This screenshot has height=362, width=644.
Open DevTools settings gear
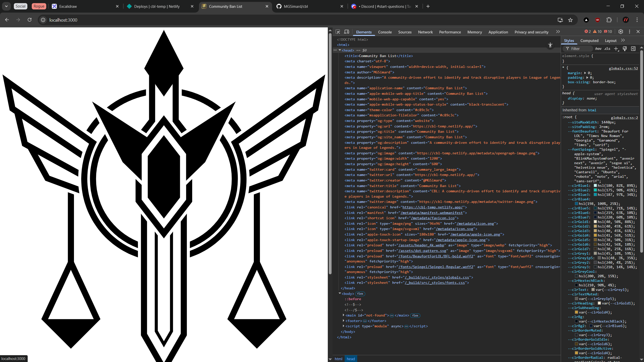click(x=621, y=32)
